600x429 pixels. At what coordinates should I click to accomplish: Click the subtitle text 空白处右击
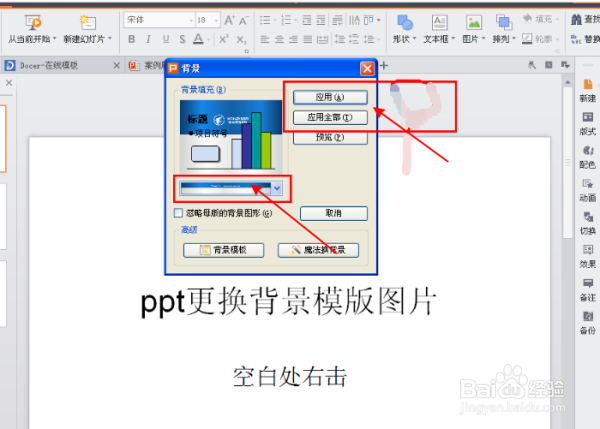point(290,377)
